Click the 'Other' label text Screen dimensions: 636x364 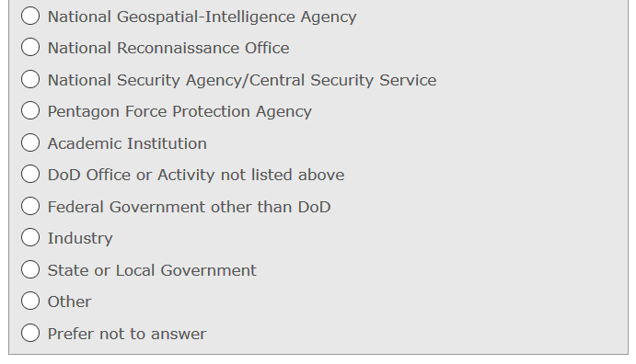(x=69, y=301)
